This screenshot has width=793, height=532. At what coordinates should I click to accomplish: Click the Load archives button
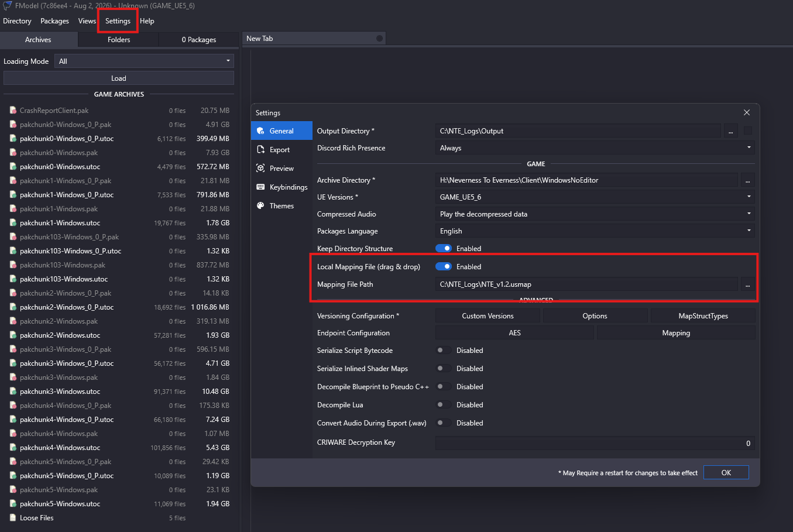119,78
